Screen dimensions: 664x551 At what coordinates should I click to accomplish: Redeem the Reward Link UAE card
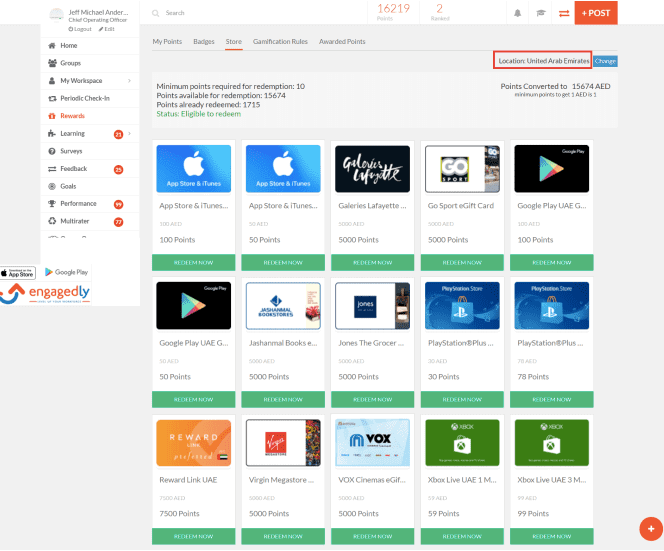(x=194, y=536)
